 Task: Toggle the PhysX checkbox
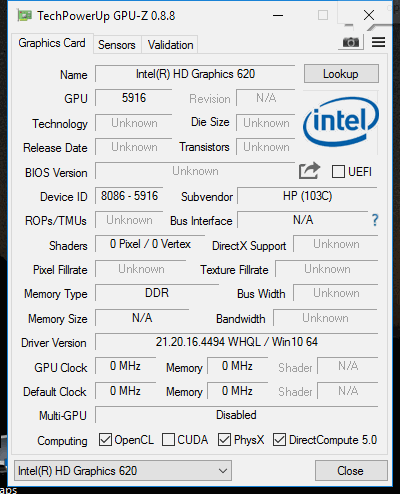(x=224, y=440)
